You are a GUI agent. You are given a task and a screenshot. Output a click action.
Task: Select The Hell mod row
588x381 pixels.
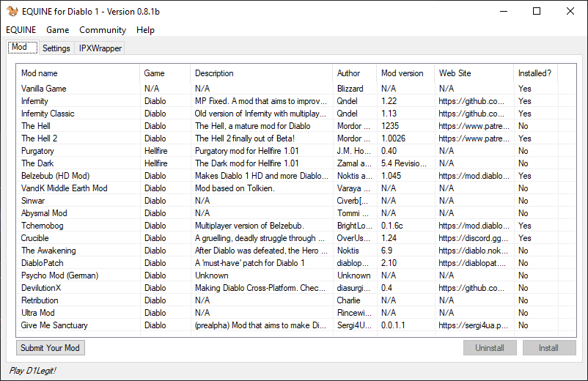[296, 126]
